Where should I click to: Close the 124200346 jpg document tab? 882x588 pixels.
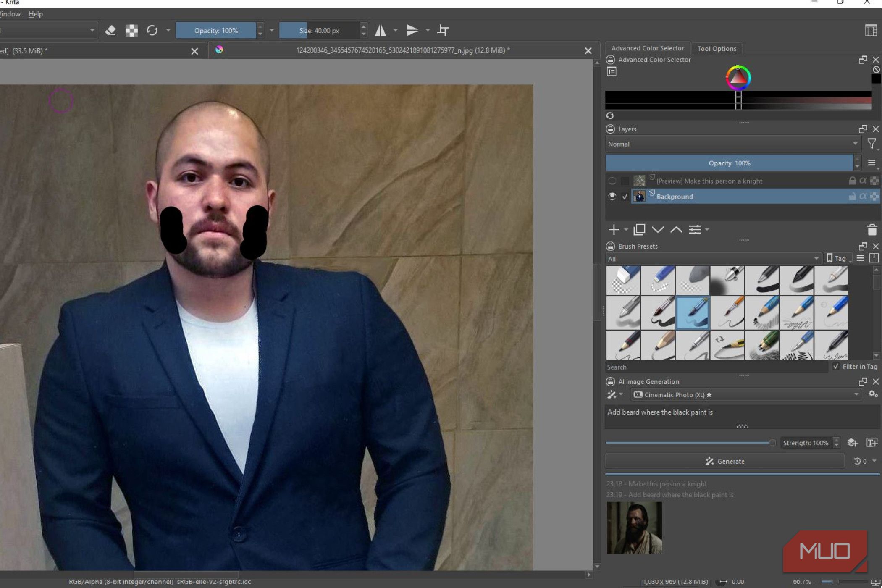pos(588,51)
